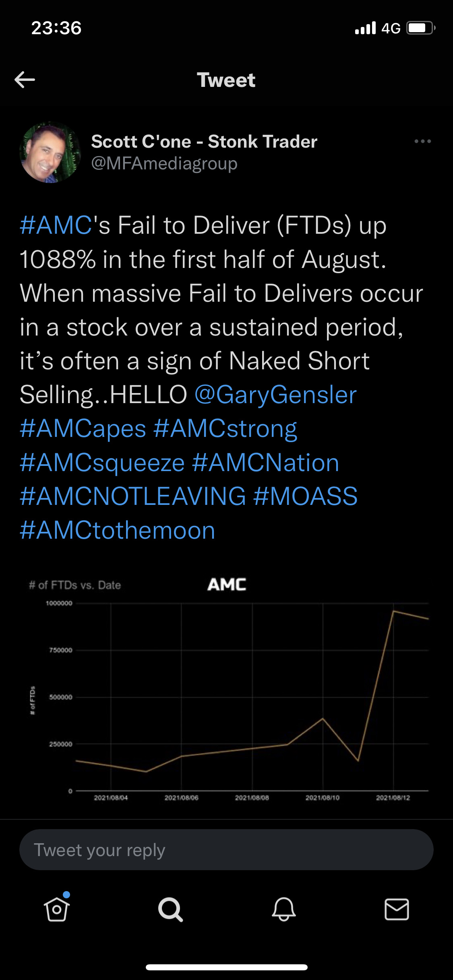Tap the Scott C'one - Stonk Trader name

tap(204, 142)
